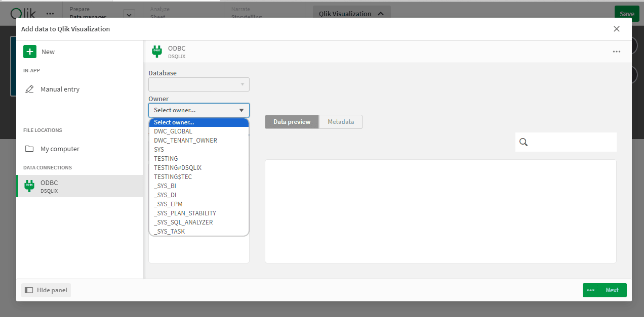Toggle the Hide panel control

pos(45,290)
